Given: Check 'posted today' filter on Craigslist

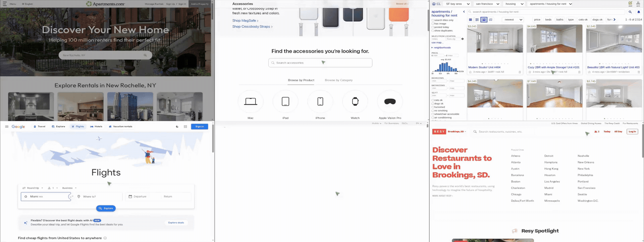Looking at the screenshot, I should coord(433,27).
